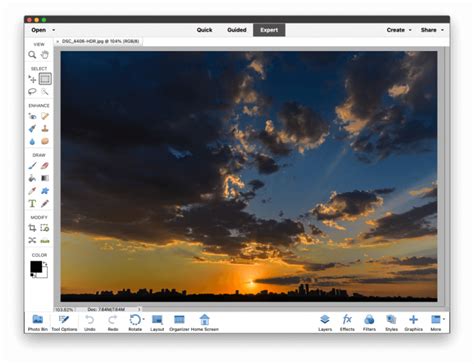Open the Organizer
Image resolution: width=474 pixels, height=364 pixels.
(x=179, y=323)
